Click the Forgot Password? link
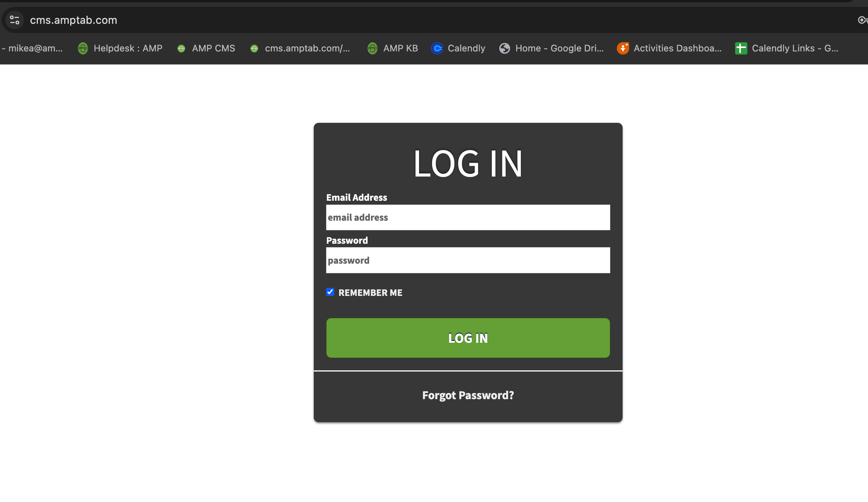Screen dimensions: 868x502 tap(468, 395)
